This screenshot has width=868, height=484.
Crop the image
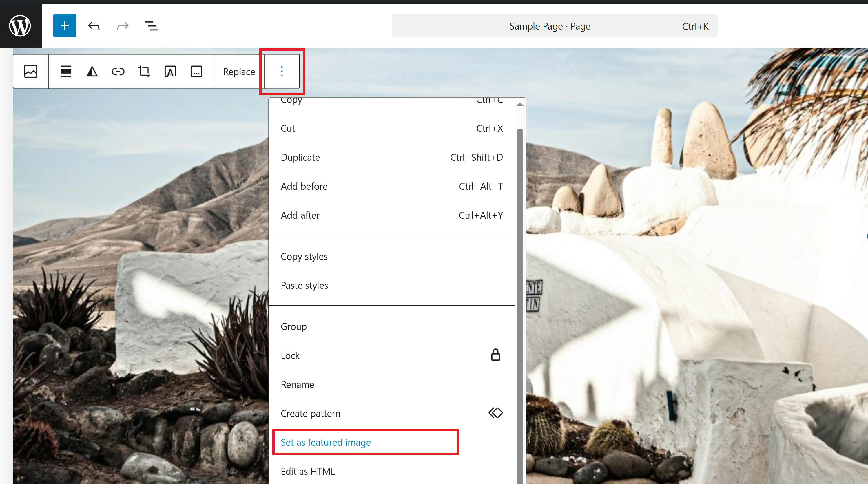144,72
